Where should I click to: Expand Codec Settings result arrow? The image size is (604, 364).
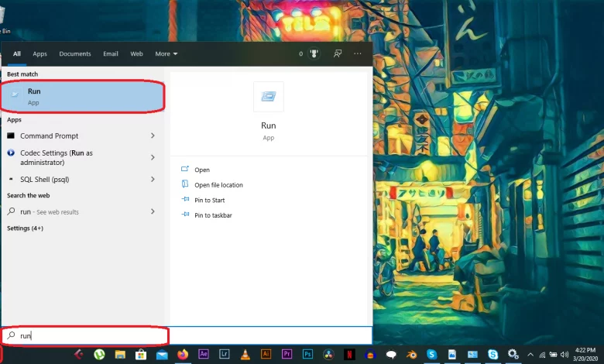click(153, 157)
